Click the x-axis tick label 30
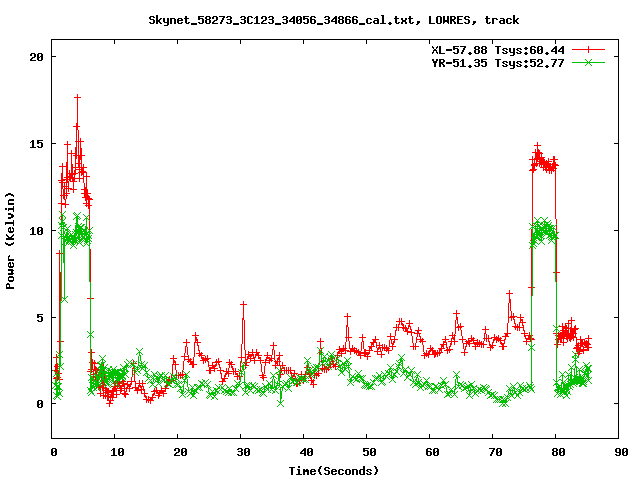Viewport: 640px width, 480px height. (x=243, y=452)
